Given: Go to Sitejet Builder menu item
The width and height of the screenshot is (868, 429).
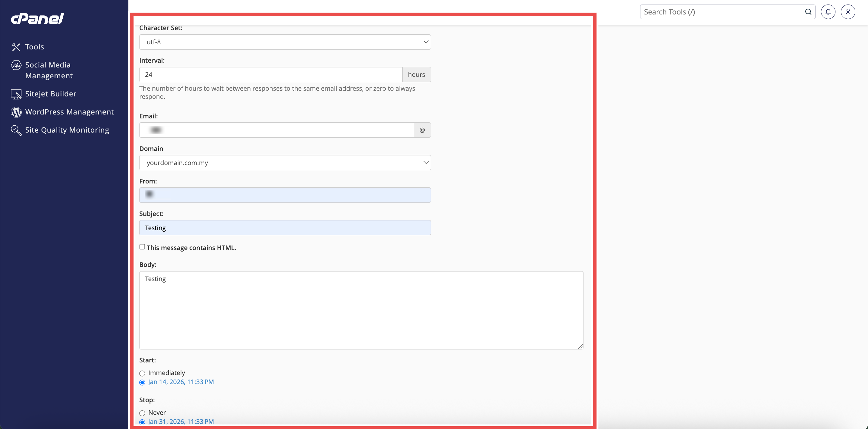Looking at the screenshot, I should click(x=51, y=94).
